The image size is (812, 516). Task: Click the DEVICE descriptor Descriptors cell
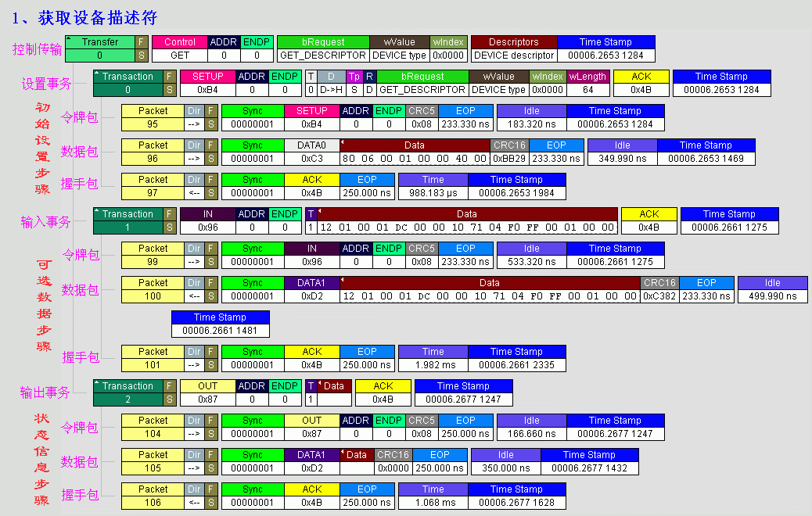coord(514,56)
